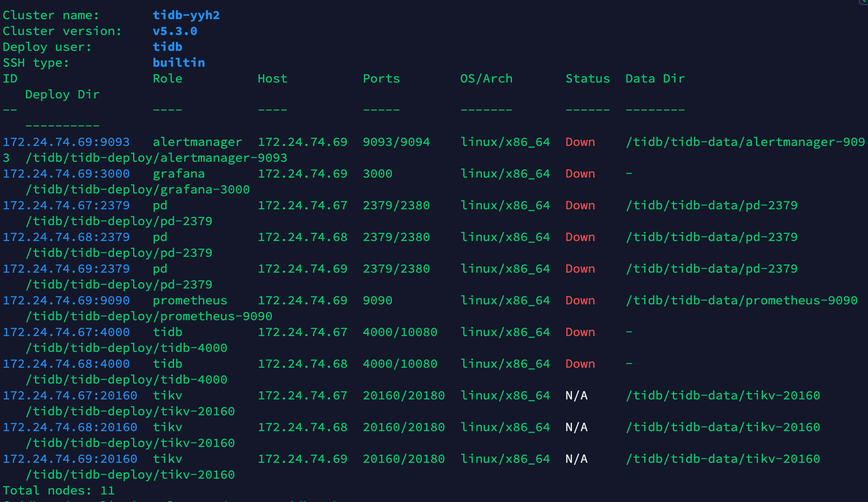Click the ID 172.24.74.68:4000
Image resolution: width=868 pixels, height=502 pixels.
coord(66,364)
